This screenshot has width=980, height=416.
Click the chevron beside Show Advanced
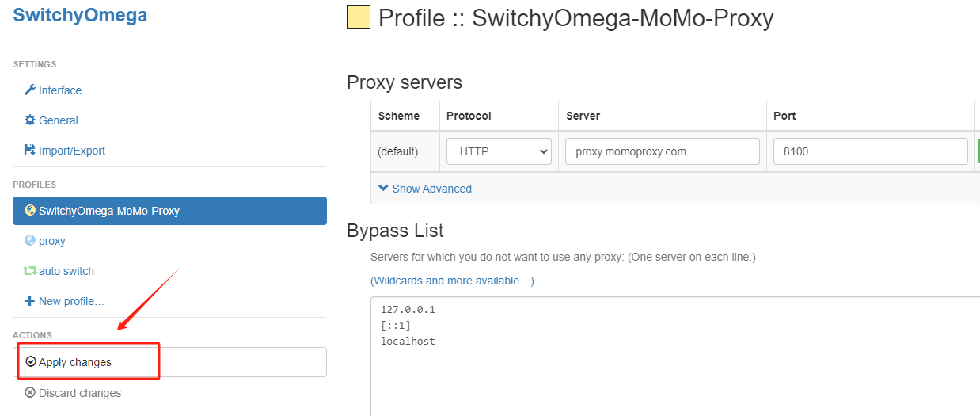(383, 189)
